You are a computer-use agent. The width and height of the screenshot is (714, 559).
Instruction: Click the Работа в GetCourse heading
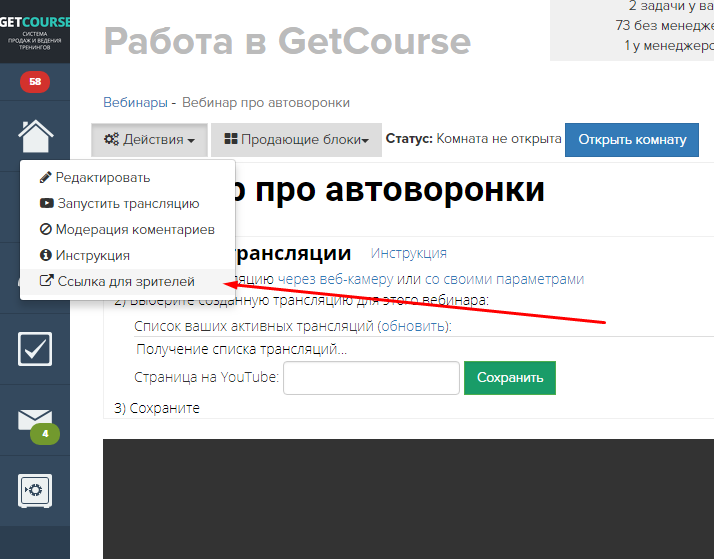click(x=287, y=41)
